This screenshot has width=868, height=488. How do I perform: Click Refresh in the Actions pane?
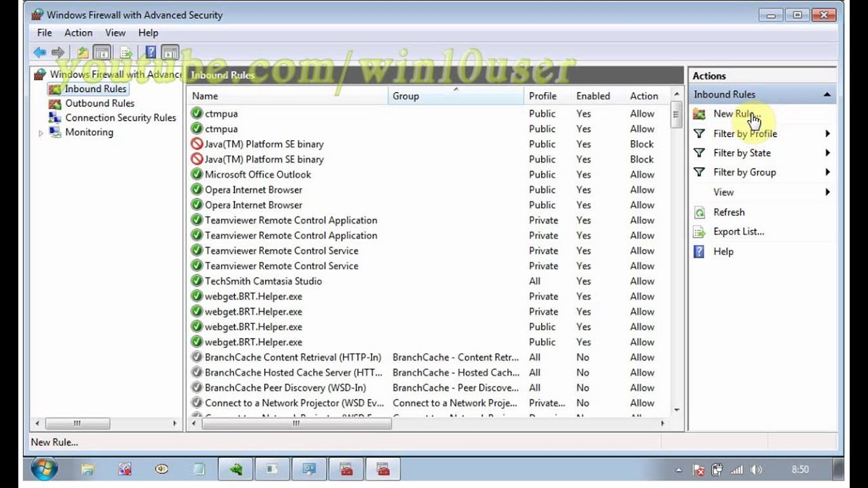coord(729,212)
